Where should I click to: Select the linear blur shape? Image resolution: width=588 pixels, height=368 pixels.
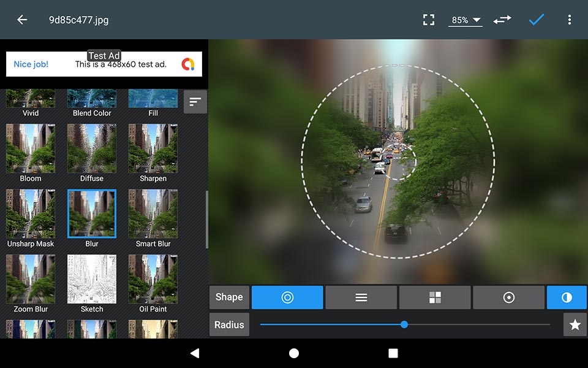(x=361, y=297)
